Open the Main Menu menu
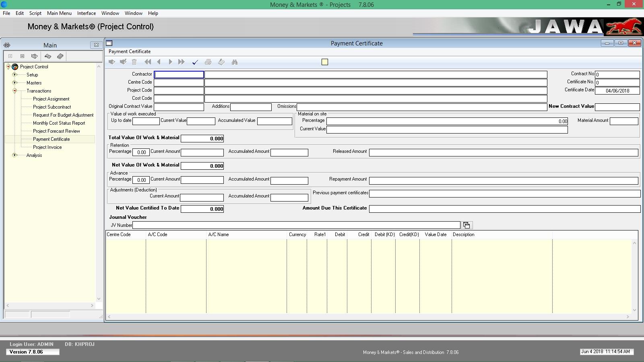644x362 pixels. pos(59,13)
